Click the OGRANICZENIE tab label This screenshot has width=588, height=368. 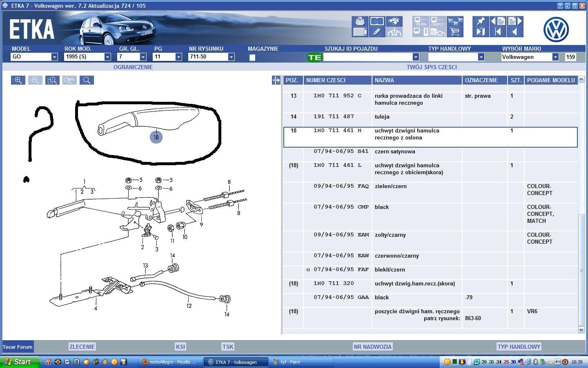click(x=133, y=67)
